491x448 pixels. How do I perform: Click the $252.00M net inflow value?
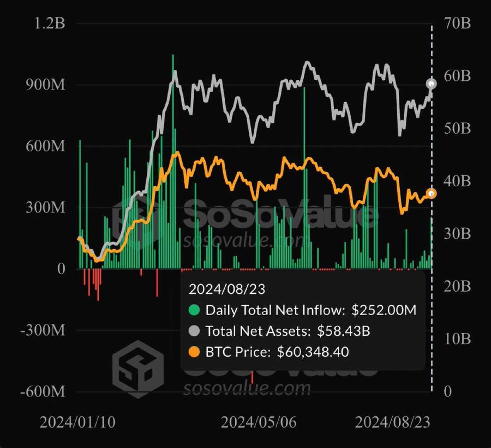click(384, 310)
